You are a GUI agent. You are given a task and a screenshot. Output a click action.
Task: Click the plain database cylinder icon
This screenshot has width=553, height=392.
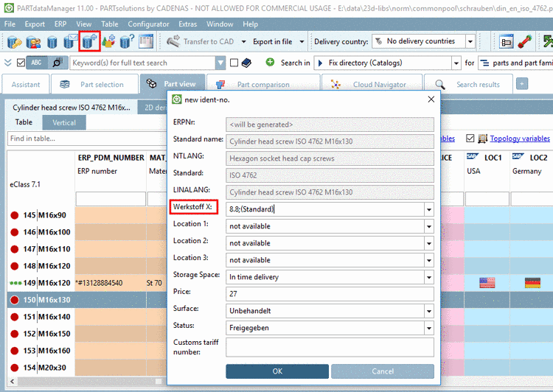click(x=52, y=42)
